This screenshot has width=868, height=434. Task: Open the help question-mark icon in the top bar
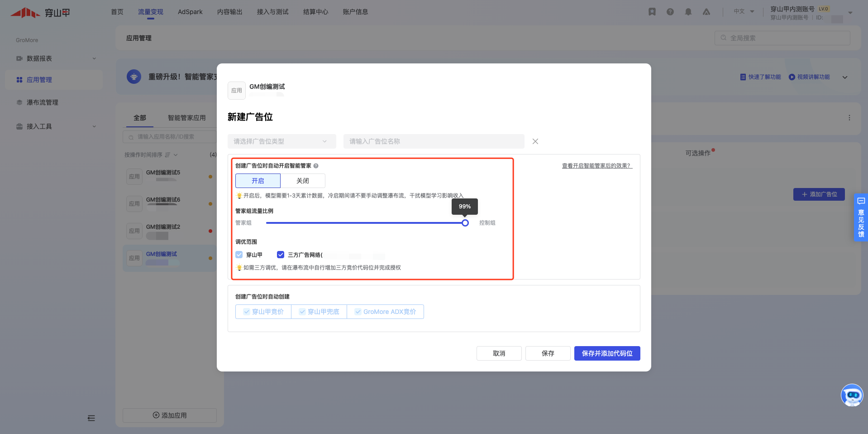pyautogui.click(x=670, y=12)
